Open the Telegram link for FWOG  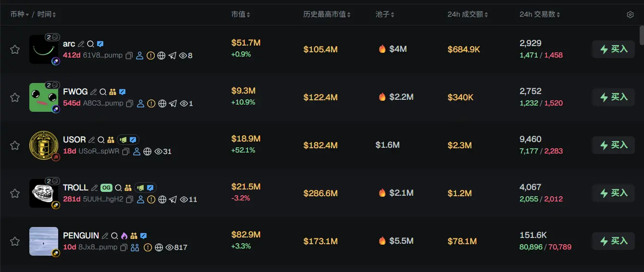point(173,104)
